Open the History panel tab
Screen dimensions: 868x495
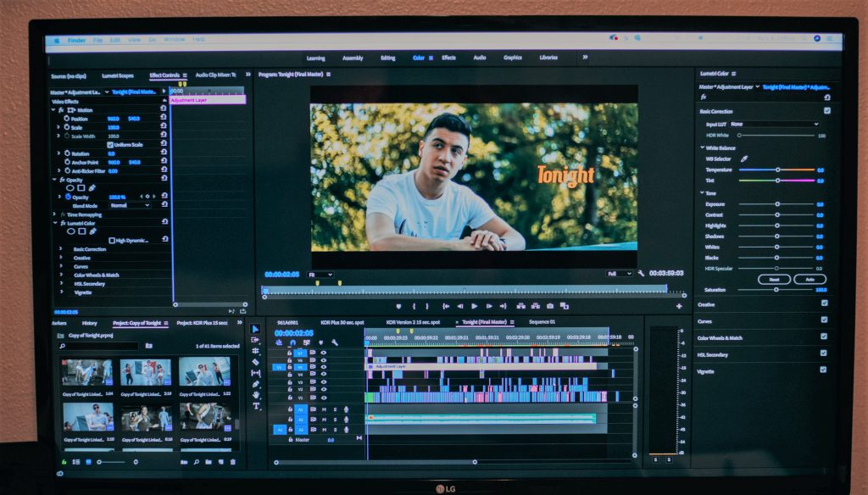pyautogui.click(x=89, y=323)
